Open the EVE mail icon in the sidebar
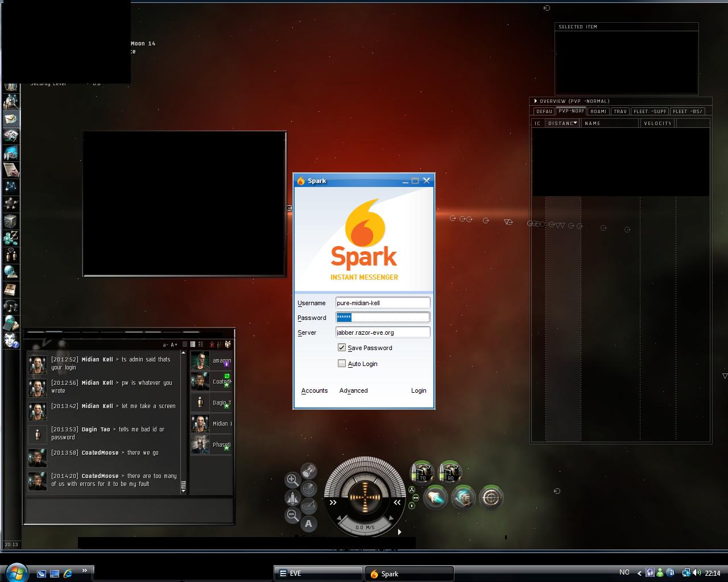This screenshot has height=582, width=728. tap(11, 119)
